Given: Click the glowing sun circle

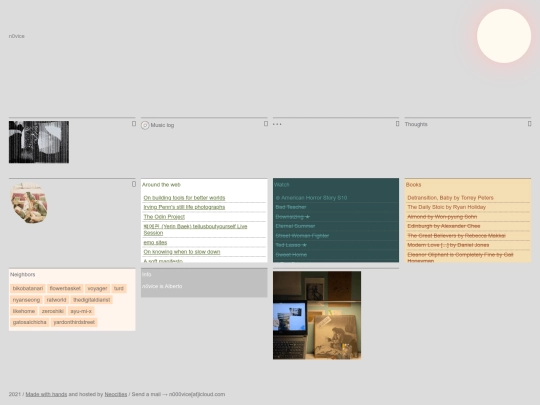Looking at the screenshot, I should (504, 36).
